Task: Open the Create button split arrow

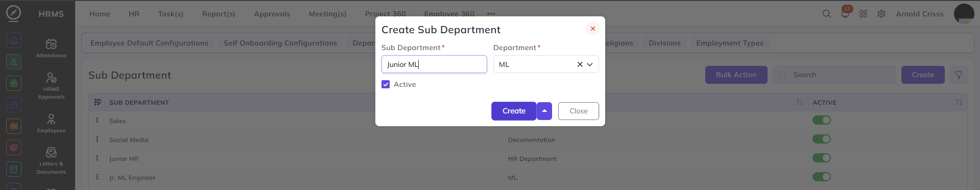Action: click(544, 111)
